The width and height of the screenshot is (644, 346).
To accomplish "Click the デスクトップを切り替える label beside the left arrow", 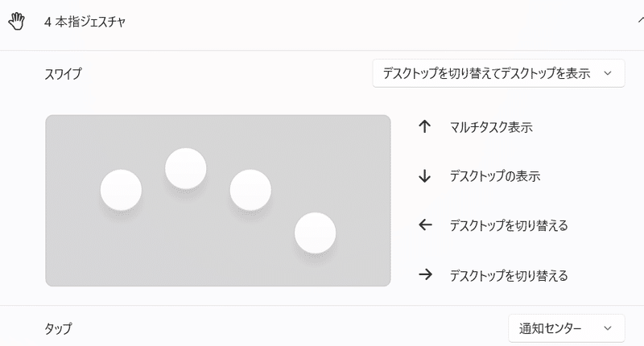I will [509, 225].
